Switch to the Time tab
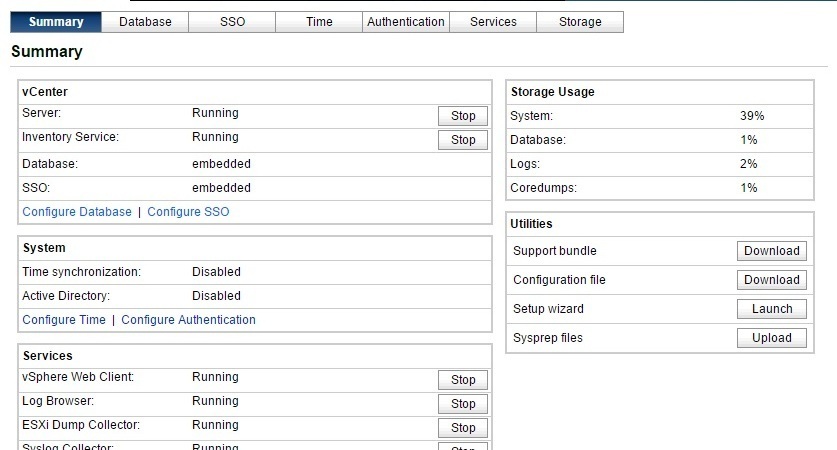The width and height of the screenshot is (837, 450). pos(319,22)
